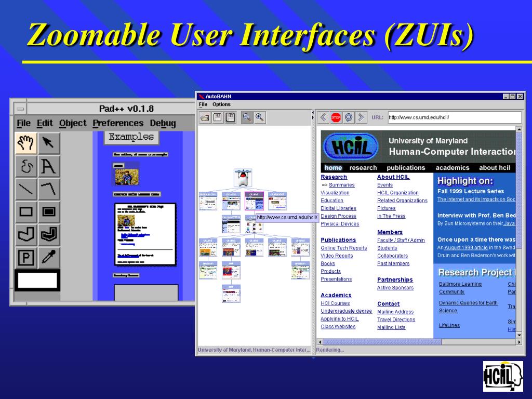Open the Preferences menu in Pad++
This screenshot has height=399, width=532.
(118, 123)
